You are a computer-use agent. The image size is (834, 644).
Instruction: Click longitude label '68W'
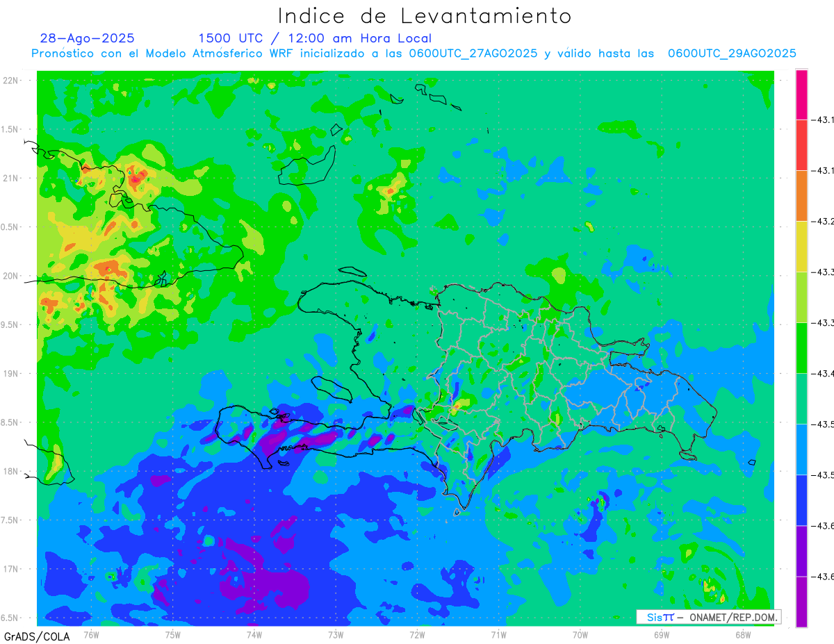(743, 635)
